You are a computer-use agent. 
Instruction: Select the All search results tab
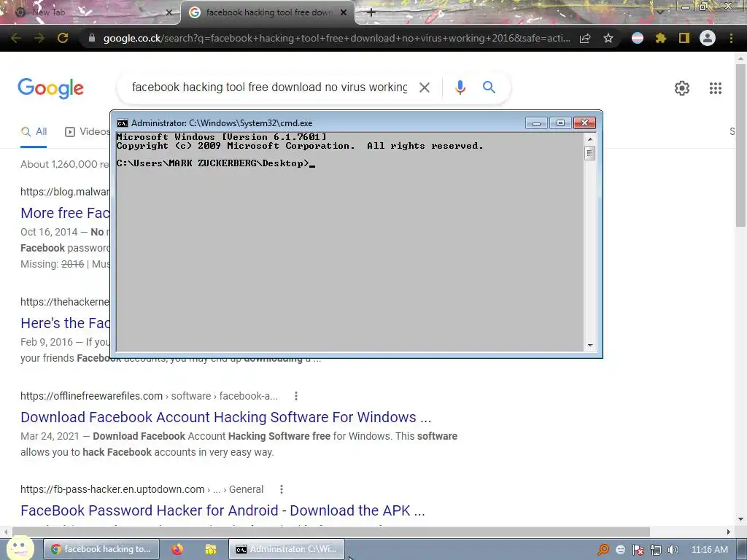34,132
